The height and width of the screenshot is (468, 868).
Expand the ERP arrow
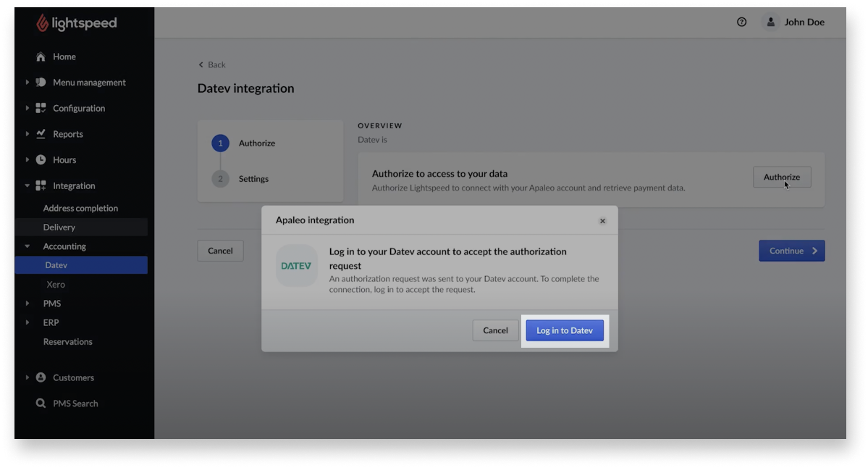coord(27,322)
